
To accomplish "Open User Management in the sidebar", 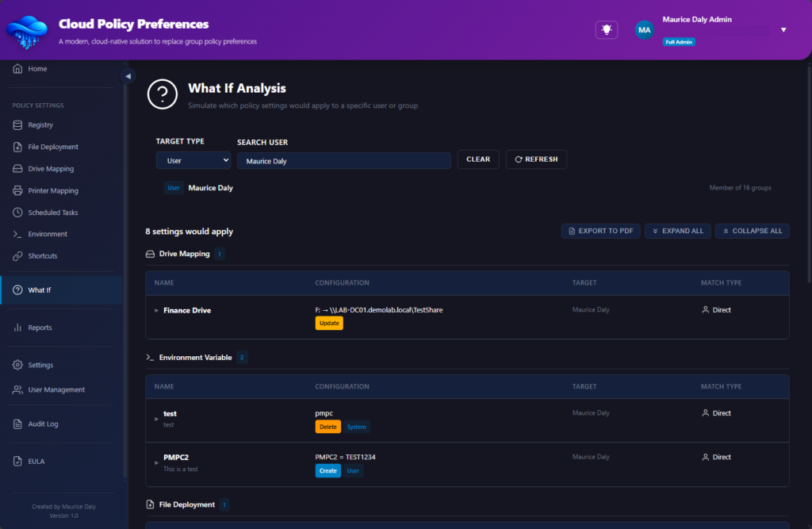I will [56, 390].
